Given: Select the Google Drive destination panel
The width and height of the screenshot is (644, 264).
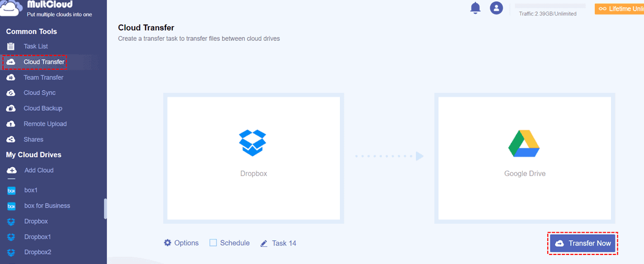Looking at the screenshot, I should pyautogui.click(x=524, y=158).
